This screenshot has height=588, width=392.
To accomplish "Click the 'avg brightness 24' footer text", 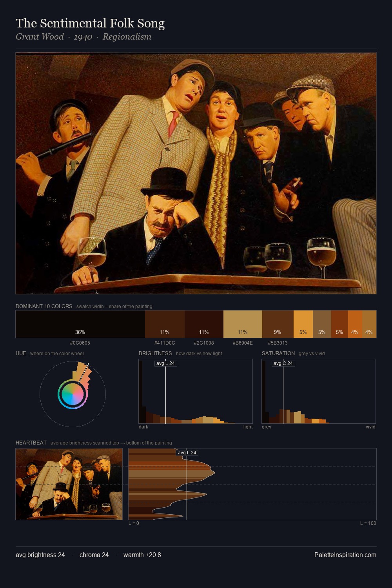I will [x=40, y=555].
